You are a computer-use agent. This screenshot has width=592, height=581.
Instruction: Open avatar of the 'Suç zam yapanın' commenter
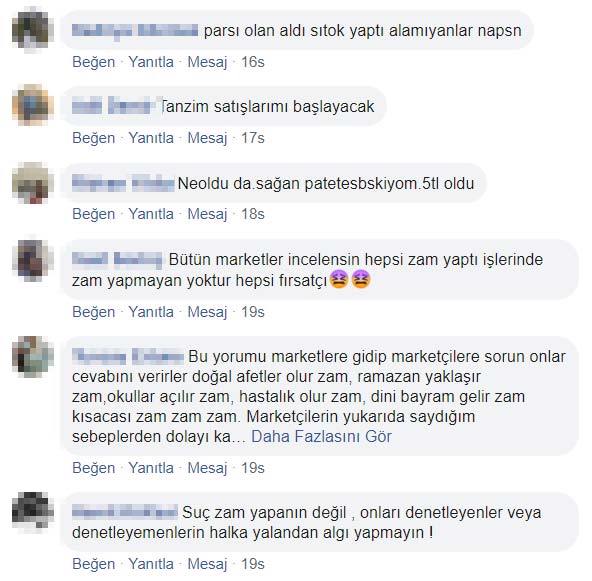(x=32, y=512)
